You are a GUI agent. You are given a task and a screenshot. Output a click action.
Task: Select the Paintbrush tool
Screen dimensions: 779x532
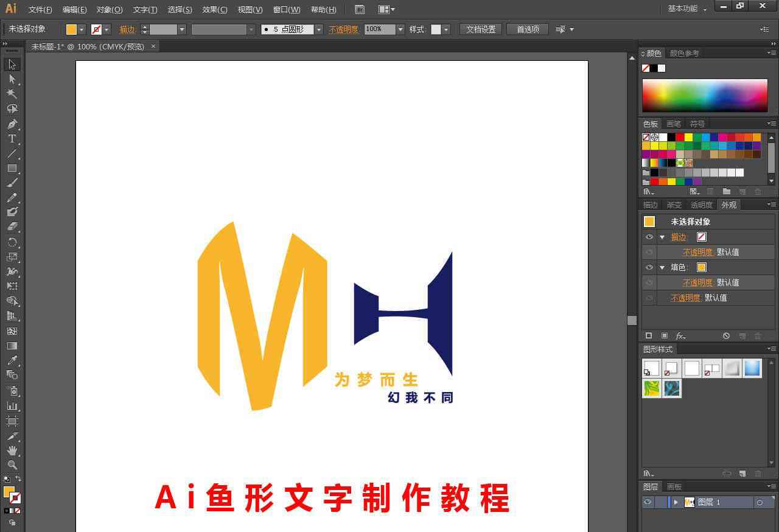click(x=12, y=183)
